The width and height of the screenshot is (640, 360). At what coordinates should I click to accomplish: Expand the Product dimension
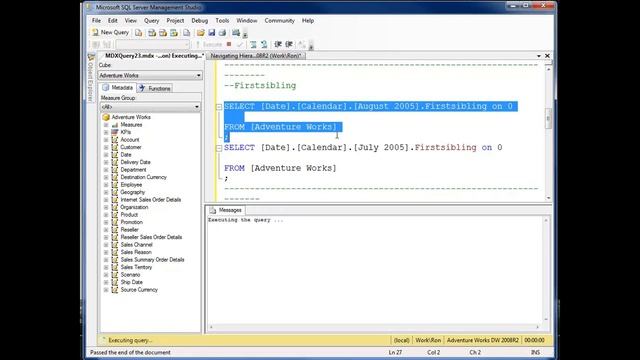coord(106,215)
